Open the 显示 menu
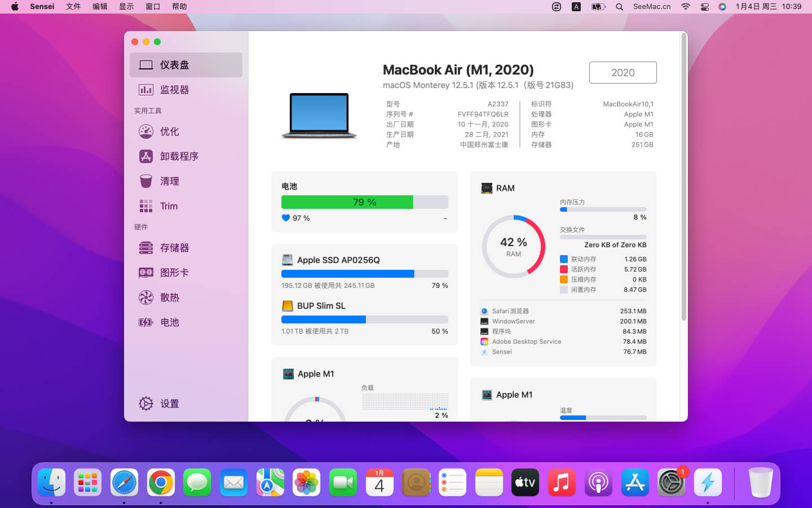This screenshot has width=812, height=508. click(126, 7)
